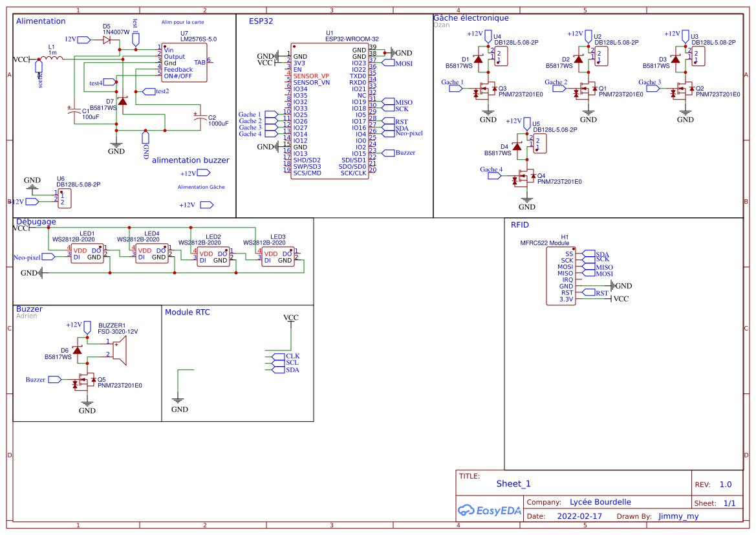Click the 'Alimentation Gâche' label
This screenshot has height=535, width=756.
tap(201, 187)
